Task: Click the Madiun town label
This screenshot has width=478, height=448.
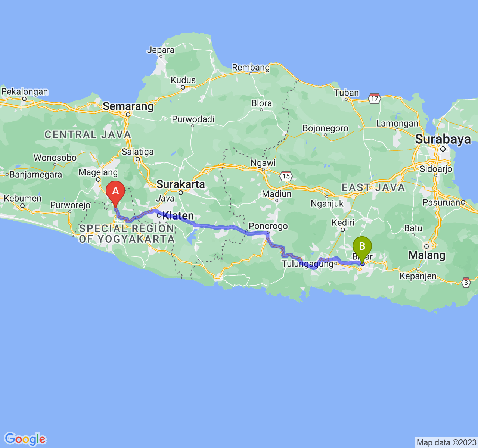Action: click(276, 194)
